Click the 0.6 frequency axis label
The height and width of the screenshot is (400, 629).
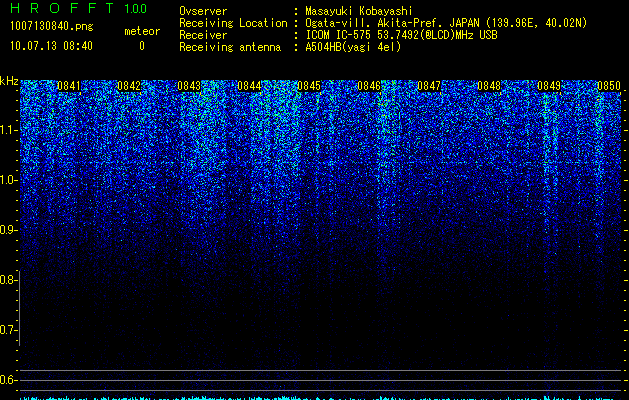tap(9, 380)
